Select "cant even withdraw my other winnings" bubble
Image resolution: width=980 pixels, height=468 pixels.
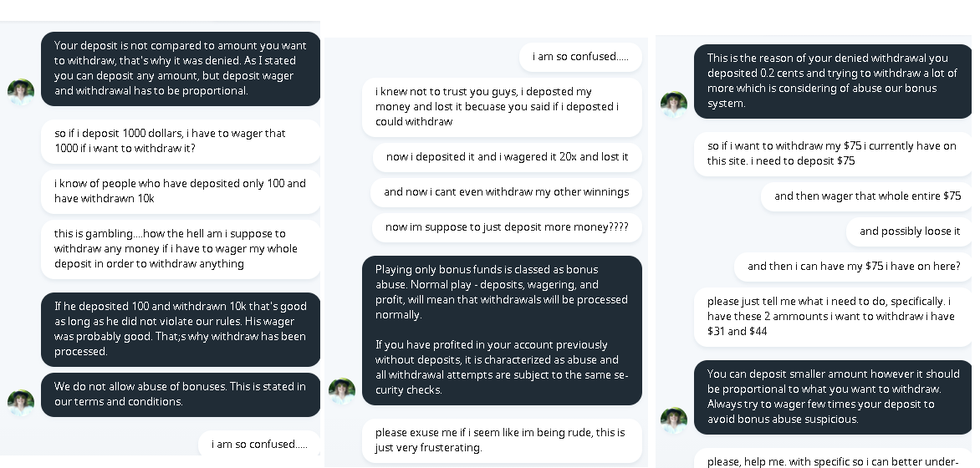[x=506, y=192]
